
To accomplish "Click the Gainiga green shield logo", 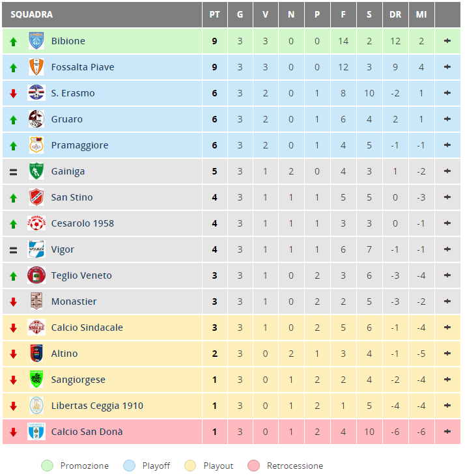I will pyautogui.click(x=36, y=171).
